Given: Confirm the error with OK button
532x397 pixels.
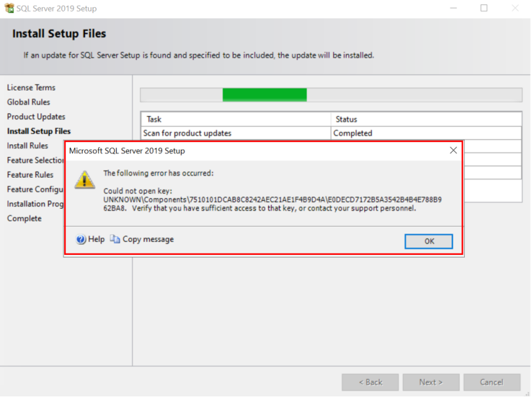Looking at the screenshot, I should tap(429, 241).
